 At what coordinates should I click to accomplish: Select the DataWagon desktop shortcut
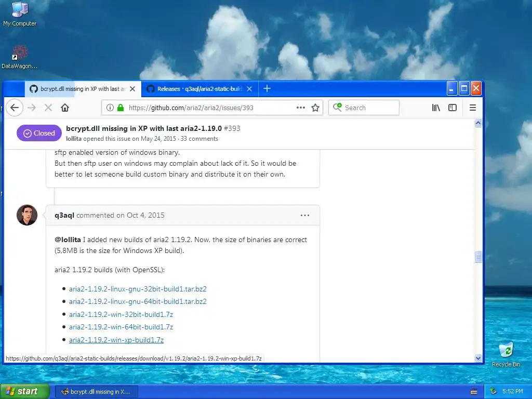click(19, 57)
